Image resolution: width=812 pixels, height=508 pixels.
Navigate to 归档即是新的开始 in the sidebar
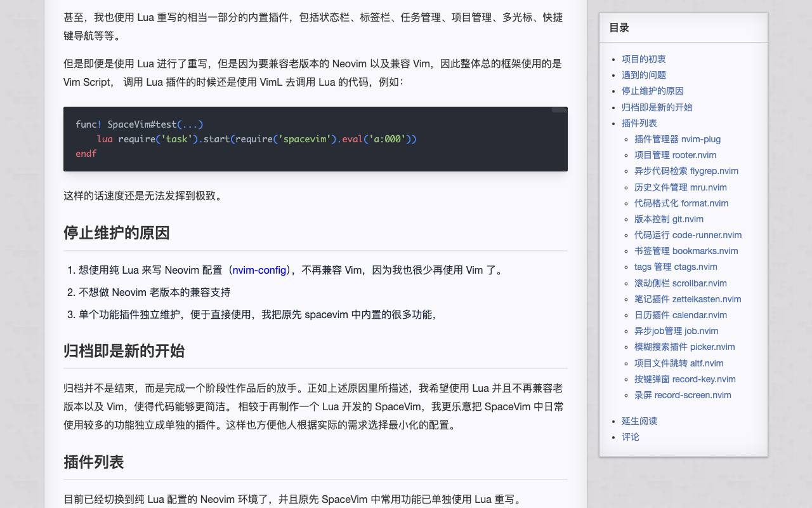(x=657, y=107)
